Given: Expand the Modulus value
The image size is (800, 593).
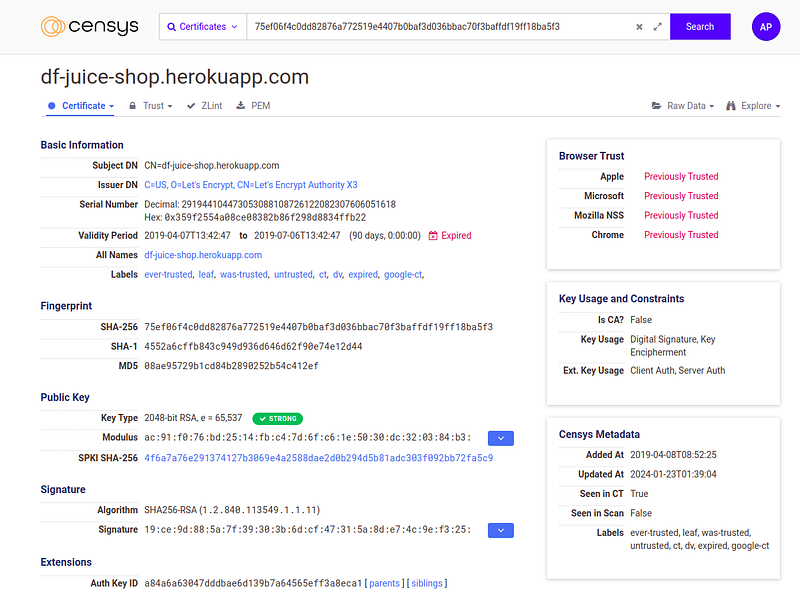Looking at the screenshot, I should point(501,438).
